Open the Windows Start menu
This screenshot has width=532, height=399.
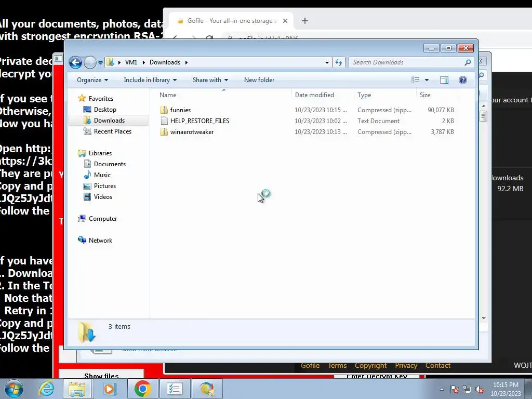(x=14, y=389)
